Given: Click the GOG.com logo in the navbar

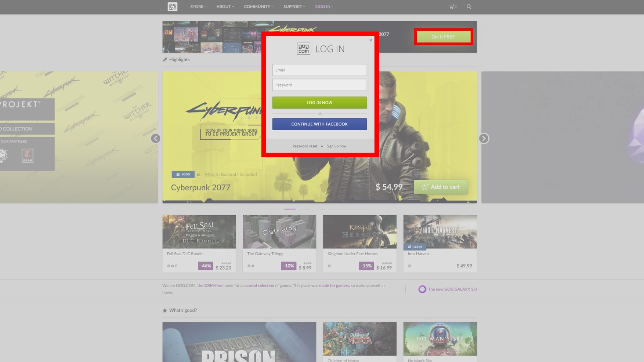Looking at the screenshot, I should pos(172,7).
